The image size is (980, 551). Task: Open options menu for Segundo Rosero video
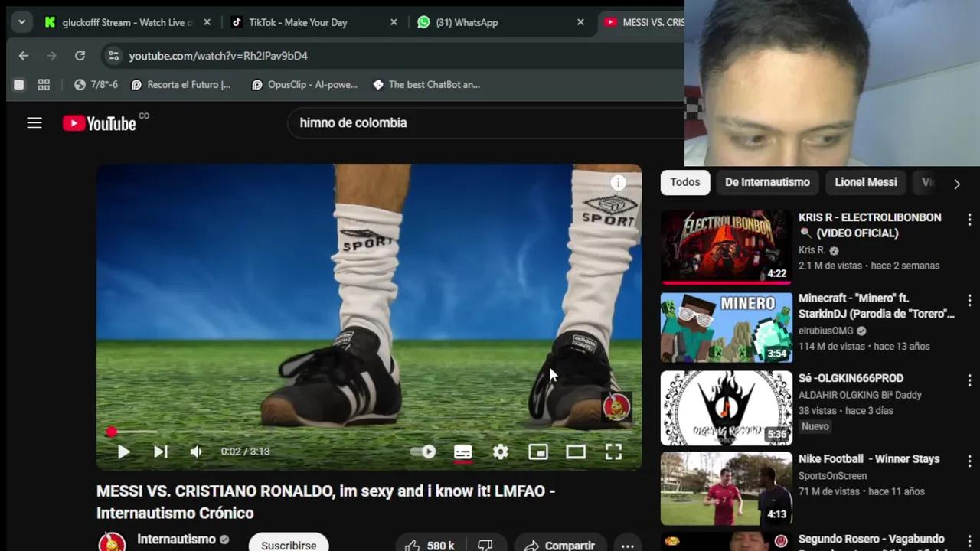969,541
